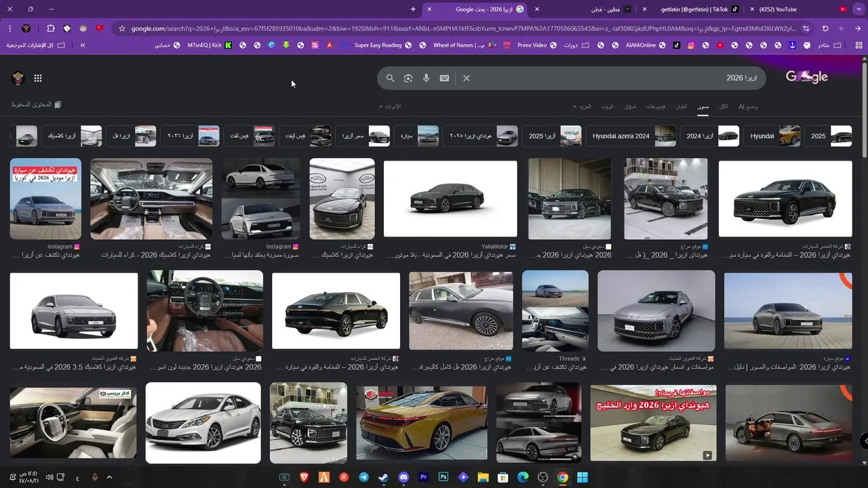Open Telegram from the taskbar
This screenshot has width=868, height=488.
(363, 477)
